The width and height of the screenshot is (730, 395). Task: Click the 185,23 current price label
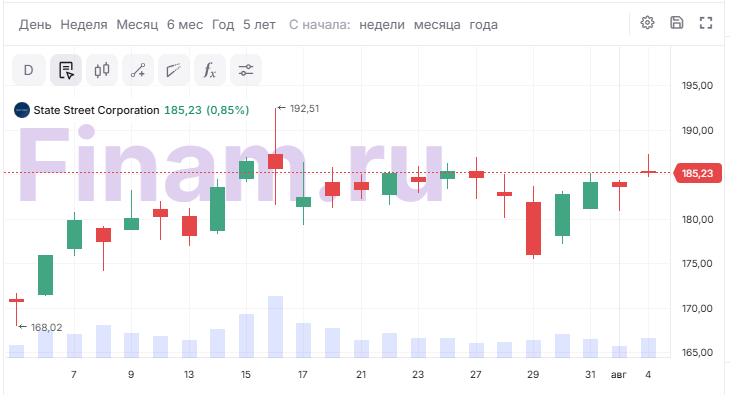[x=697, y=173]
